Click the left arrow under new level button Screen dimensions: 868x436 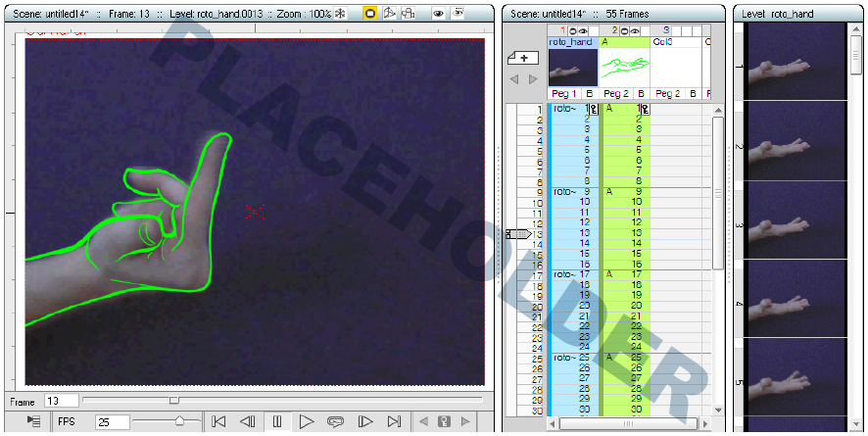tap(514, 79)
